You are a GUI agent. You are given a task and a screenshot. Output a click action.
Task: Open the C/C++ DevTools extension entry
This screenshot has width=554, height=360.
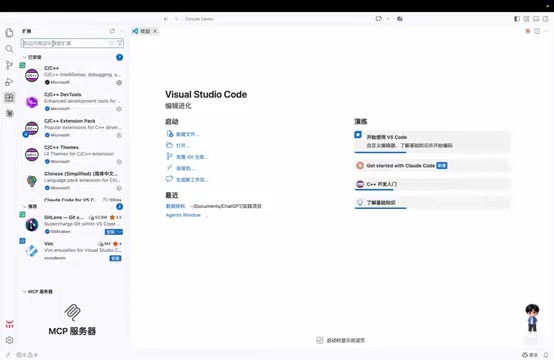click(x=72, y=101)
